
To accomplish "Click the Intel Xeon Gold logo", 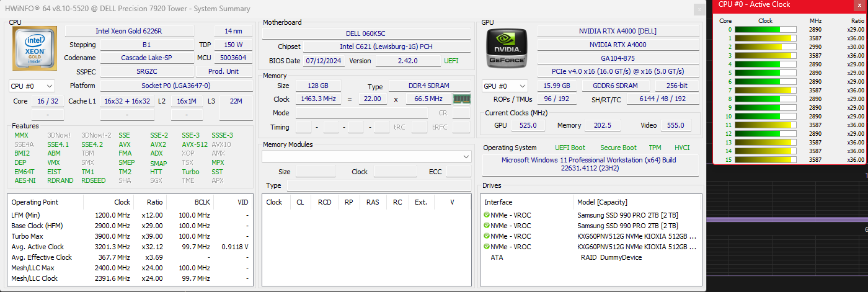I will [35, 48].
